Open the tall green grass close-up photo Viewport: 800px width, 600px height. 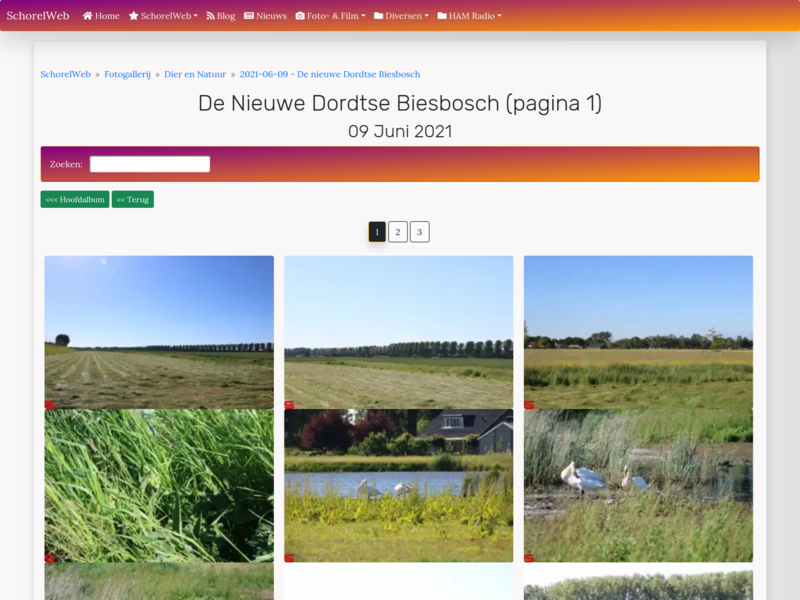pyautogui.click(x=159, y=486)
